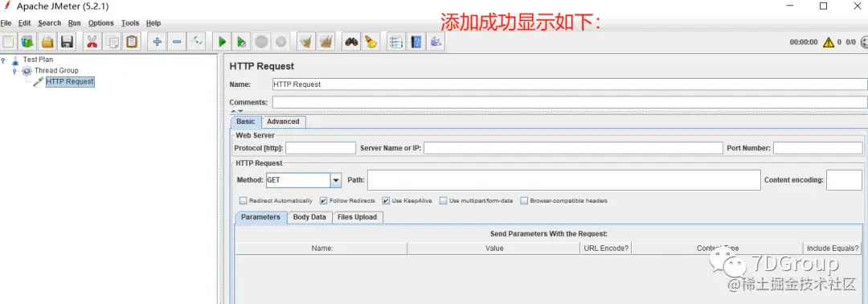Click the Include Equals? column header

[833, 248]
